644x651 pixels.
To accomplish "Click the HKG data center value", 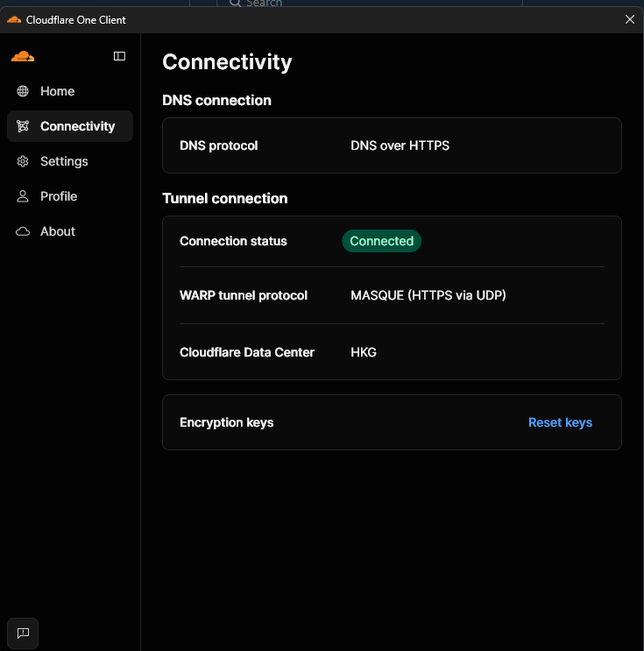I will (364, 352).
